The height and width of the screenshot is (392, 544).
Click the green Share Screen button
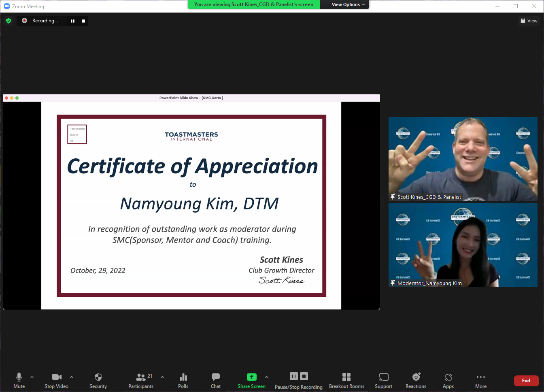click(251, 380)
